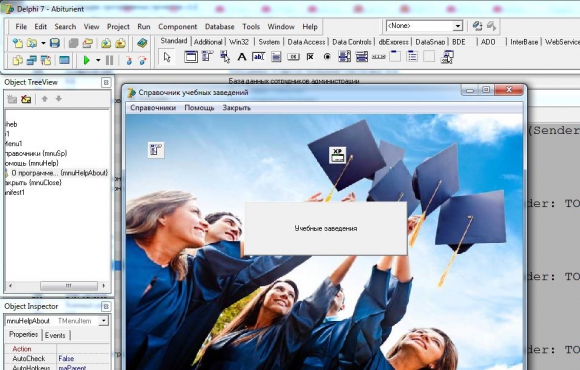Click the Save file toolbar icon
Screen dimensions: 580x370
click(55, 43)
